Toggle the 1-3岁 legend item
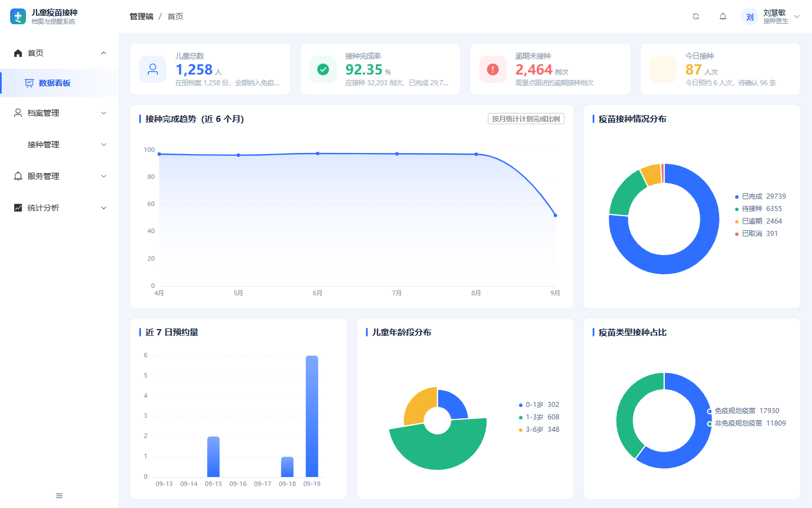 539,417
